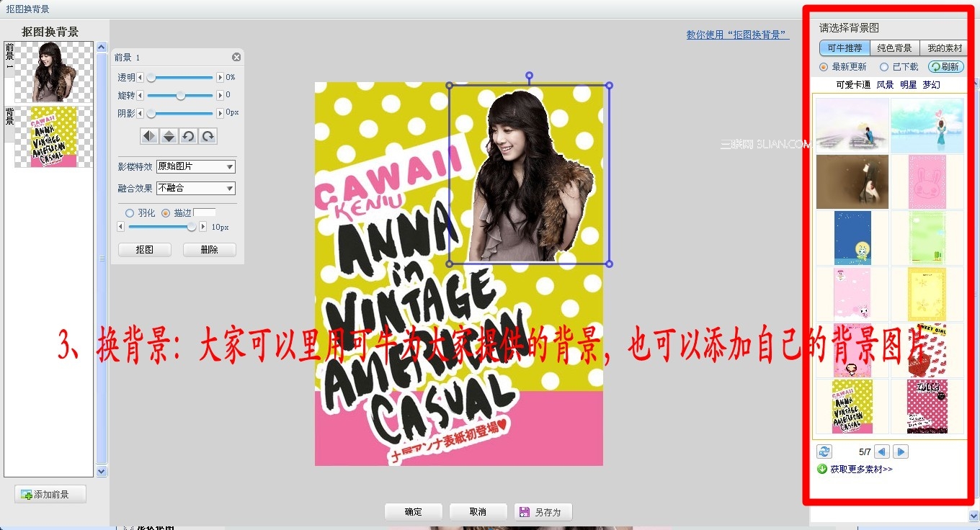Screen dimensions: 980x530
Task: Pick the brown girl portrait background
Action: coord(852,181)
